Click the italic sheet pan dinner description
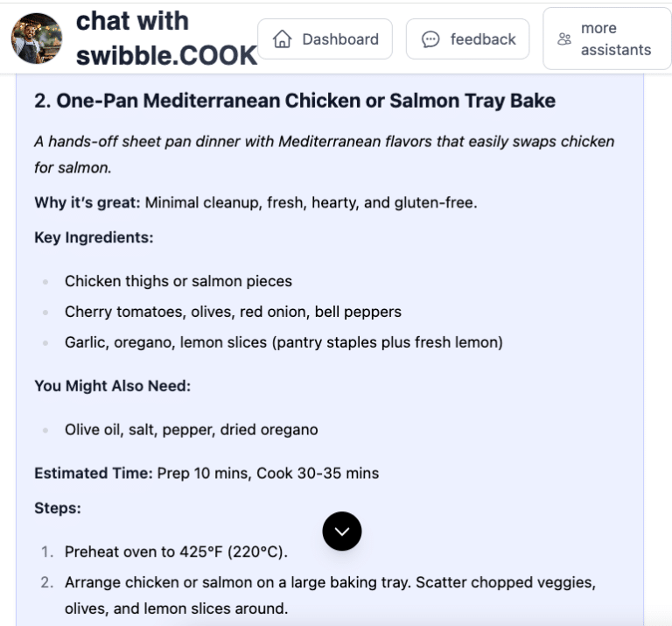Viewport: 672px width, 626px height. click(x=324, y=154)
